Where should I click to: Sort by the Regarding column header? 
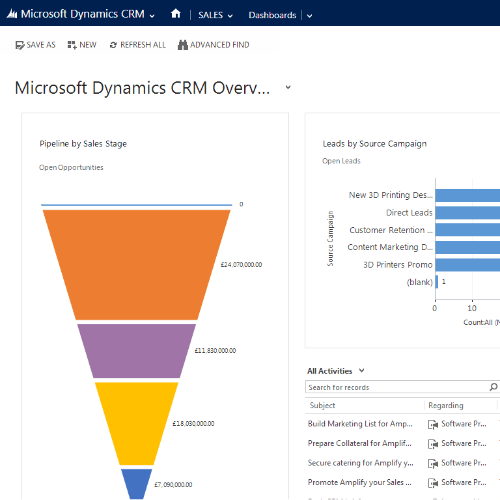coord(446,405)
